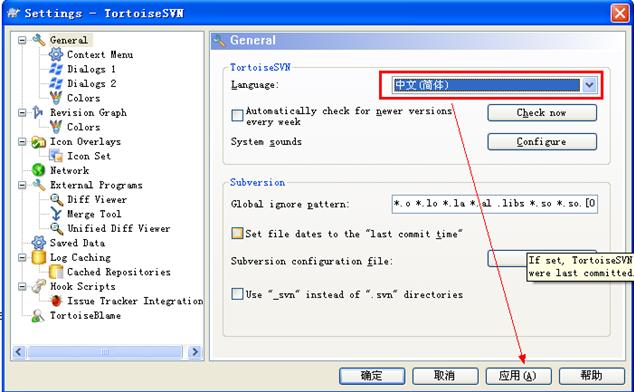Close the Settings window
The height and width of the screenshot is (392, 634).
pos(619,13)
